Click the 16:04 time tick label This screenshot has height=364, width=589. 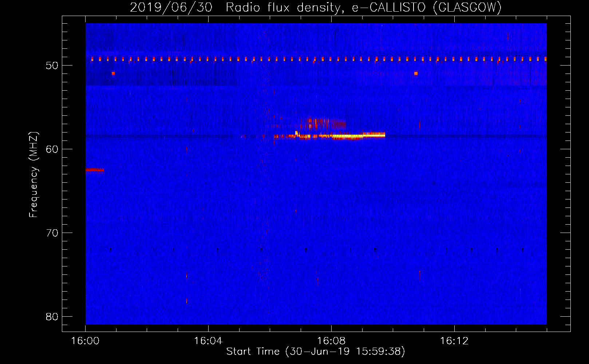click(208, 341)
